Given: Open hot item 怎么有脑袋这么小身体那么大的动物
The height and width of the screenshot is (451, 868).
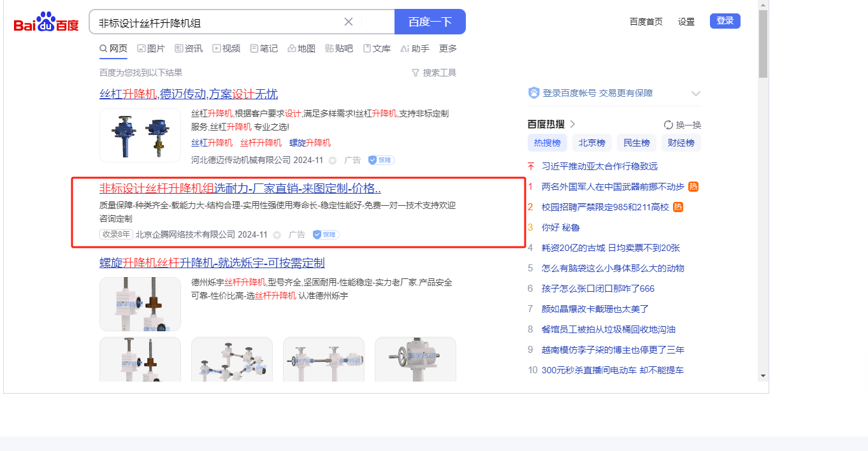Looking at the screenshot, I should (613, 268).
